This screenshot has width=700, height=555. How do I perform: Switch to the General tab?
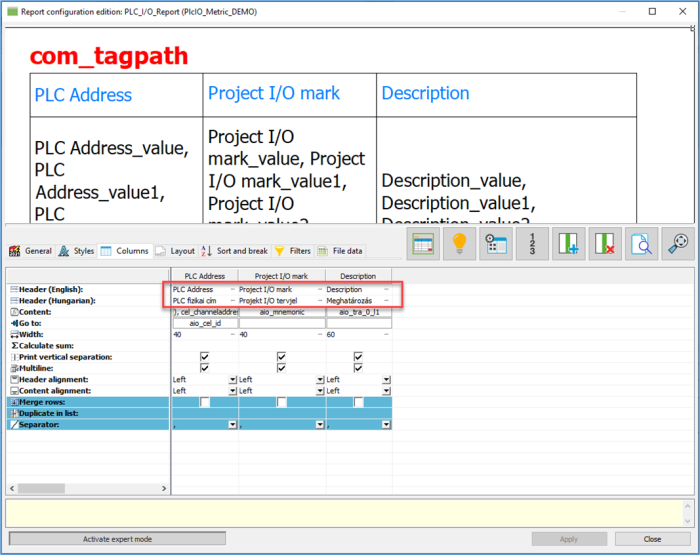pos(31,251)
